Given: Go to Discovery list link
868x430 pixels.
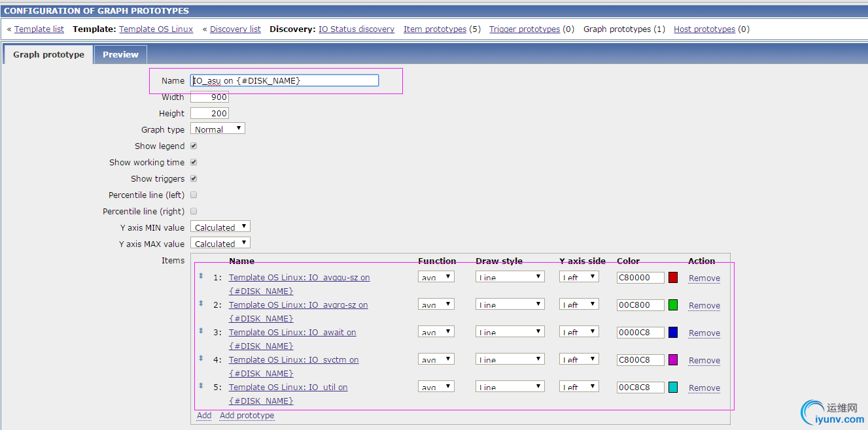Looking at the screenshot, I should point(235,29).
